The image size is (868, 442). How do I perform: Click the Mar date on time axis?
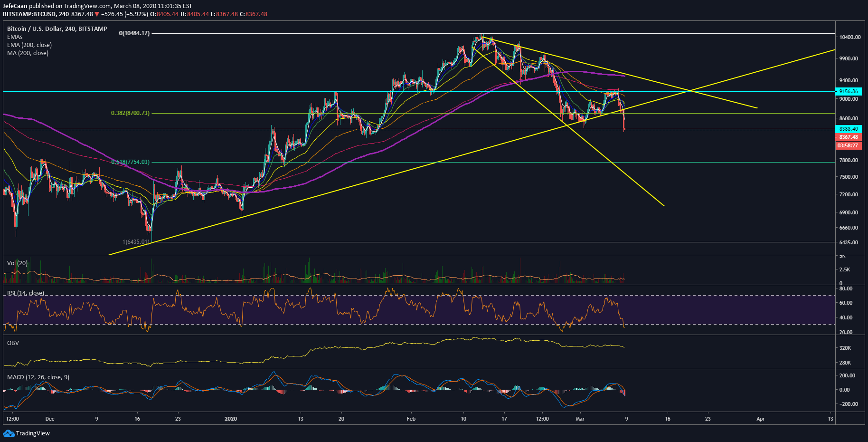pyautogui.click(x=580, y=419)
